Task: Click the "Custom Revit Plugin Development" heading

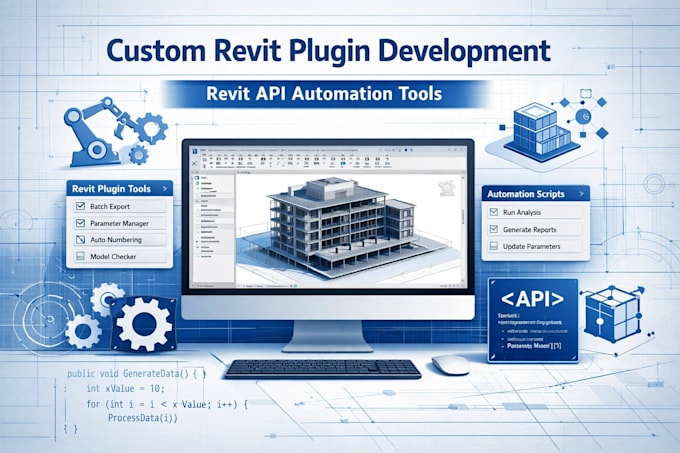Action: (x=328, y=51)
